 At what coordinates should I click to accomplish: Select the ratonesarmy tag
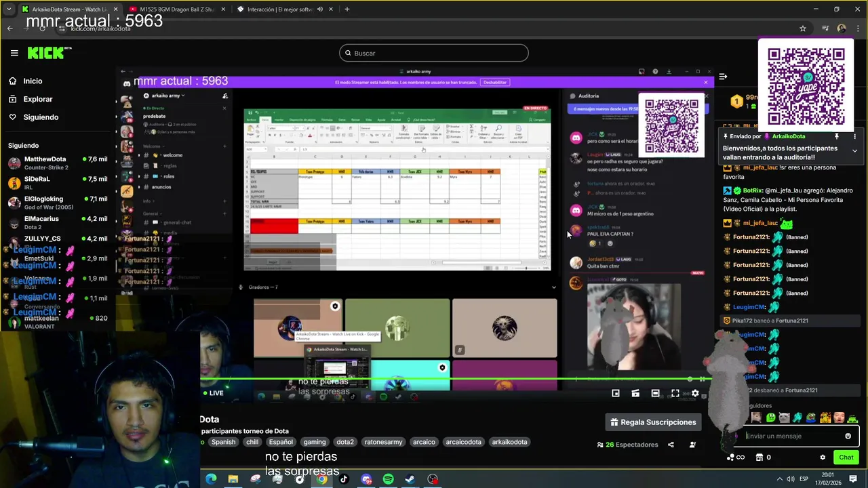(x=383, y=442)
